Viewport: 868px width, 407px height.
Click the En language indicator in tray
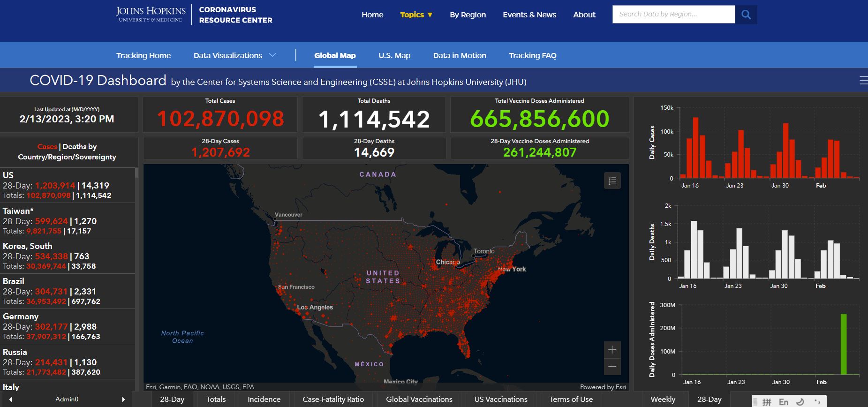(784, 402)
